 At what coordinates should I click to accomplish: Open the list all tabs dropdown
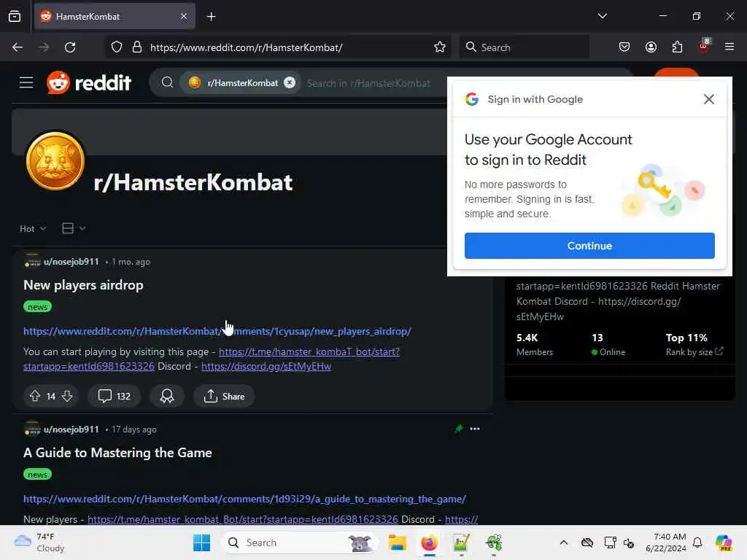pyautogui.click(x=602, y=16)
